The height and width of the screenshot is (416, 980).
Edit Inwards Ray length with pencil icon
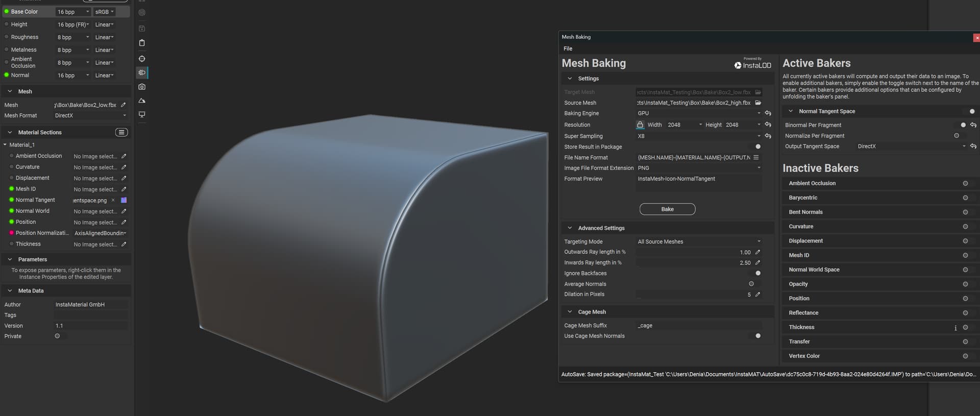[x=757, y=263]
